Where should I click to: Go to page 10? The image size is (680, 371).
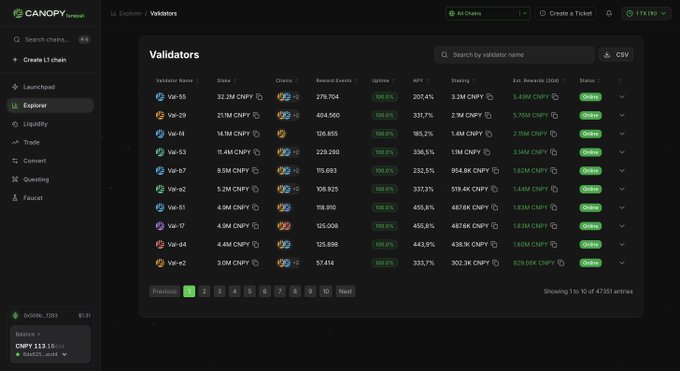click(326, 292)
